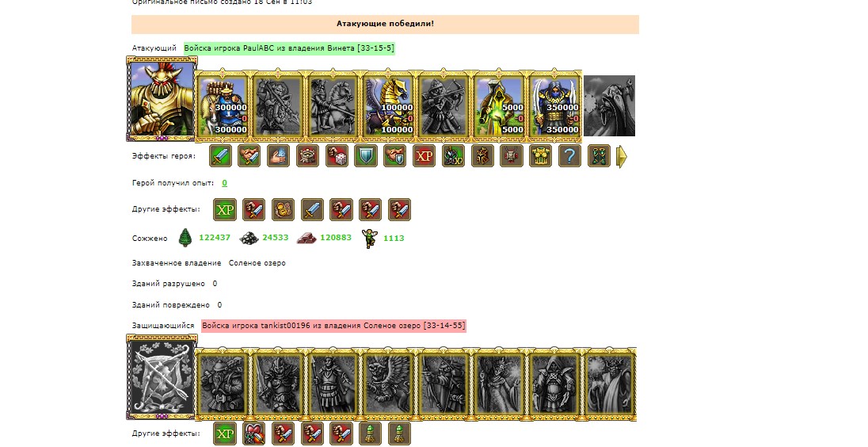
Task: Select the golden horse unit with 100000
Action: pyautogui.click(x=389, y=105)
